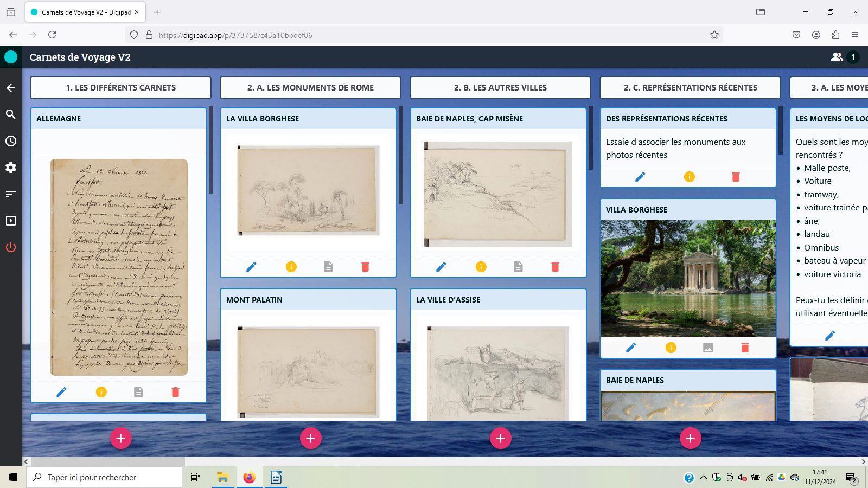Open Windows Start menu
868x488 pixels.
[x=13, y=477]
